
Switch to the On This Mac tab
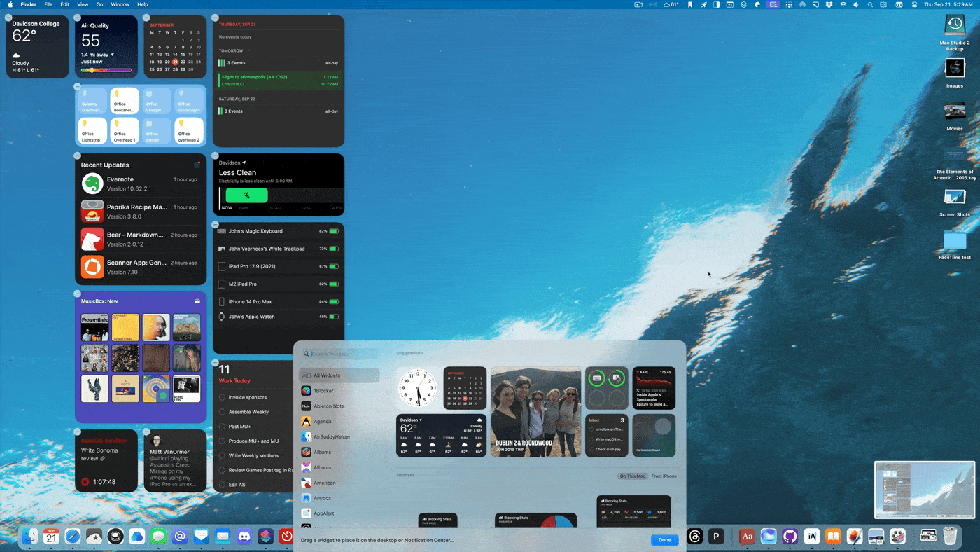632,476
